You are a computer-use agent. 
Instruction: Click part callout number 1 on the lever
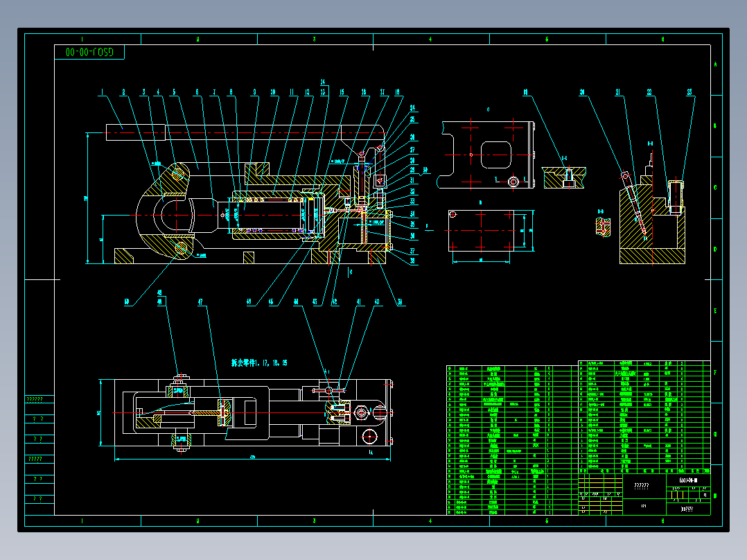pos(102,92)
